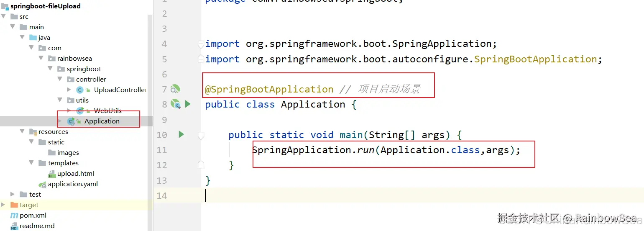Click SpringBootApplication in line 5 import

(x=535, y=59)
